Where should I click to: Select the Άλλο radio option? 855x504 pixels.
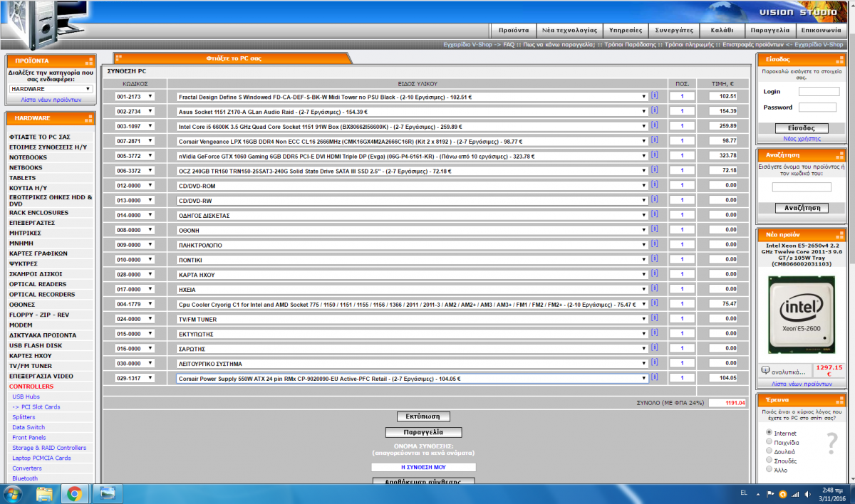(x=769, y=469)
